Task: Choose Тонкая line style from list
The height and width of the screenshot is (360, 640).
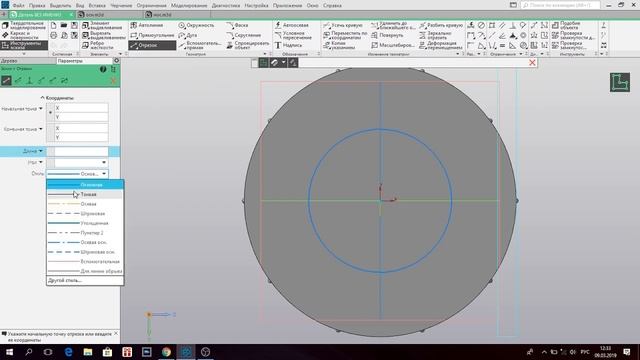Action: pos(85,194)
